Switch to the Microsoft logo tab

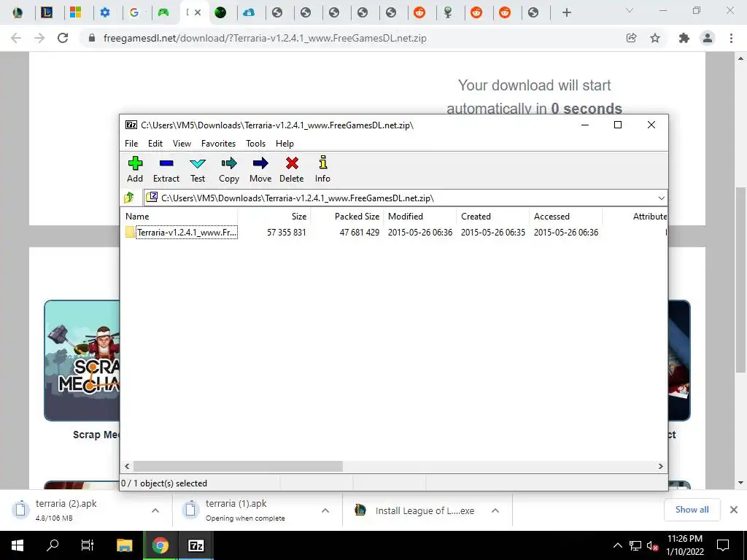(75, 12)
